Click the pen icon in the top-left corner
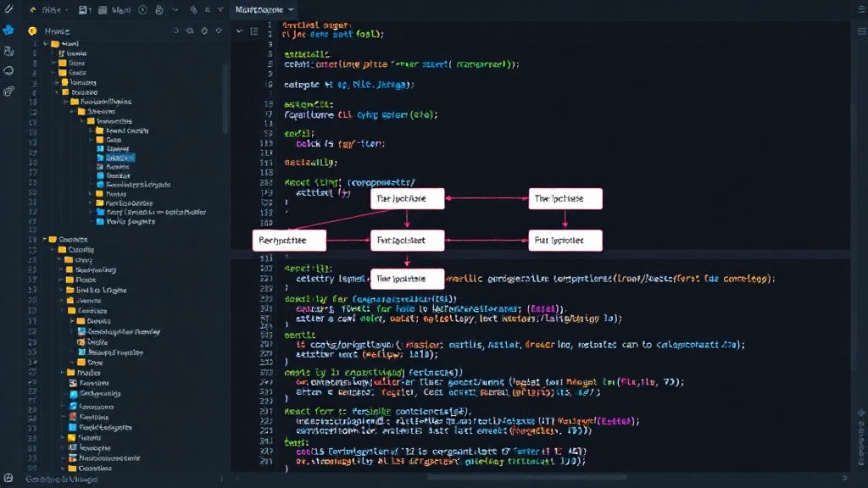Viewport: 868px width, 488px height. click(8, 8)
